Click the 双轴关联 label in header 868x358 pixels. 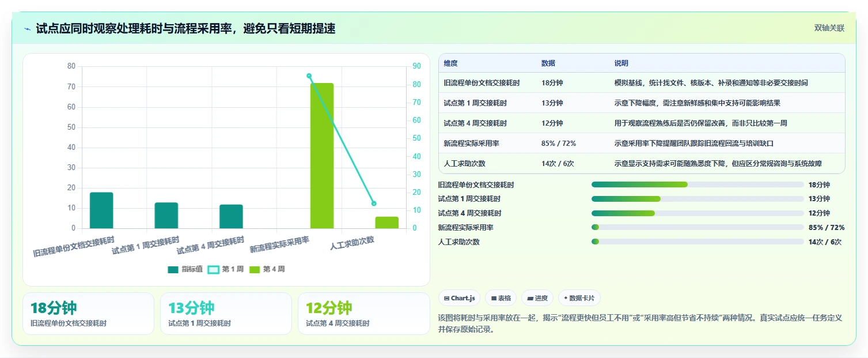829,28
